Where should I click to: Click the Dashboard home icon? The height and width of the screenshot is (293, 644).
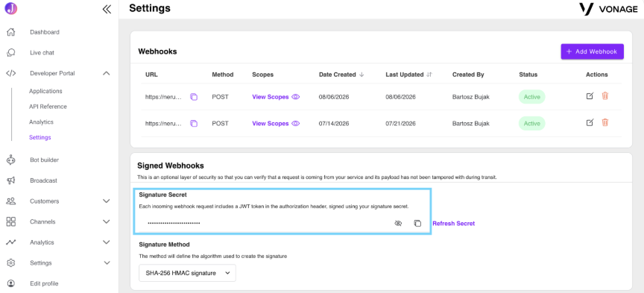pos(11,32)
